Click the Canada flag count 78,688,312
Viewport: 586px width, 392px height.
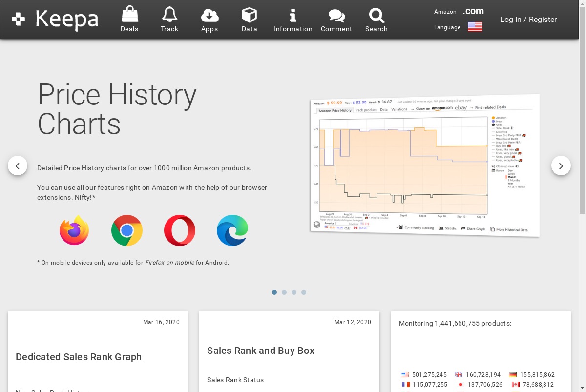click(x=533, y=385)
